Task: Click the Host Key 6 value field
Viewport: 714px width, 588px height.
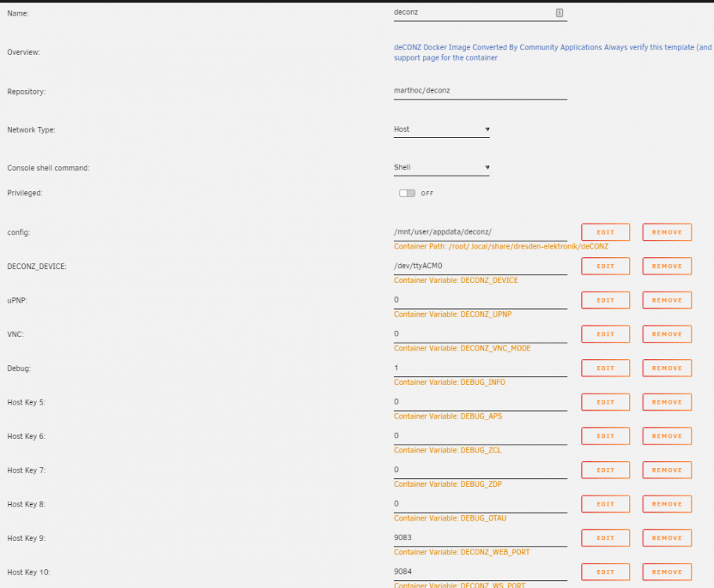Action: [x=480, y=436]
